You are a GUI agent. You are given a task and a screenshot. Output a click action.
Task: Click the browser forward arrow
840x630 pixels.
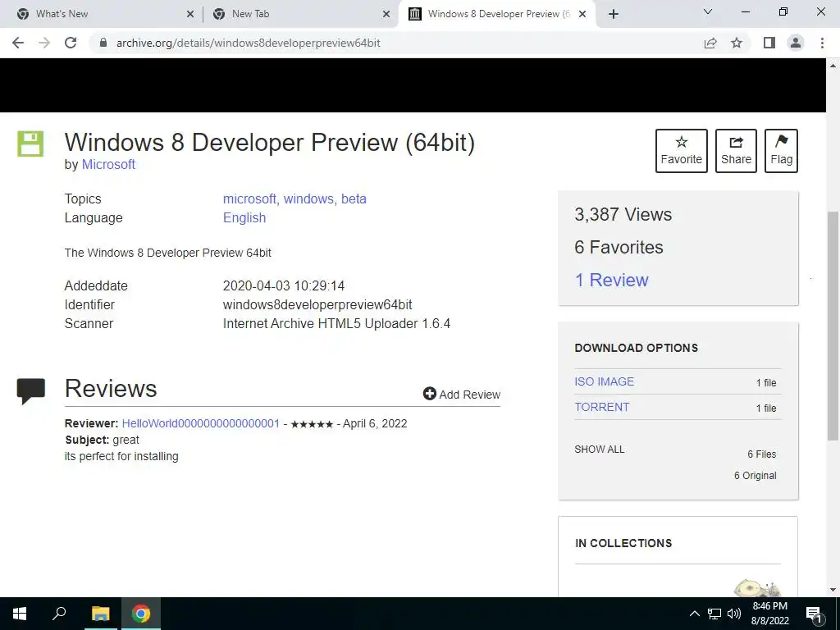tap(44, 43)
